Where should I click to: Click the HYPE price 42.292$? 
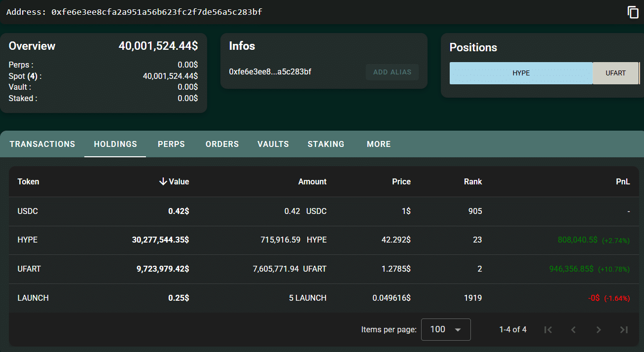click(x=396, y=240)
